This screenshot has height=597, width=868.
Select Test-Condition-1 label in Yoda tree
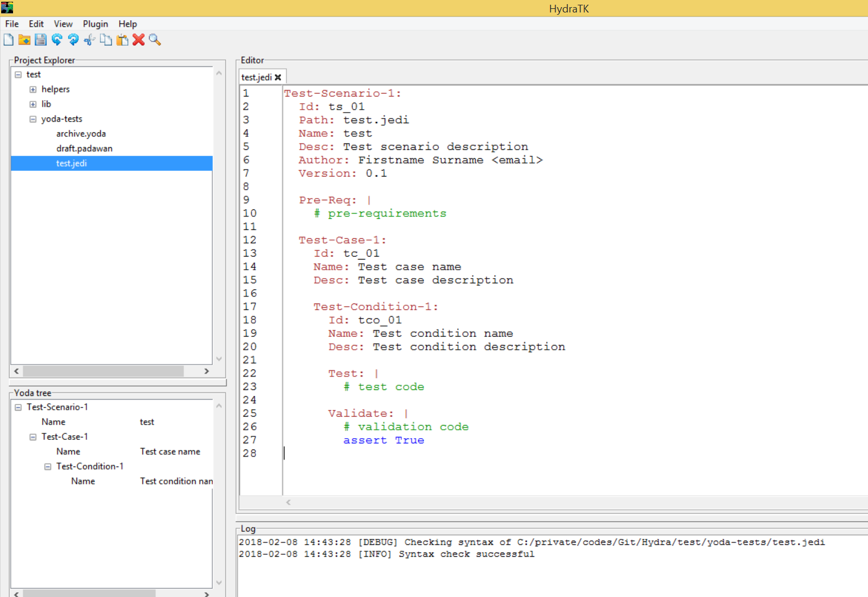pos(90,467)
